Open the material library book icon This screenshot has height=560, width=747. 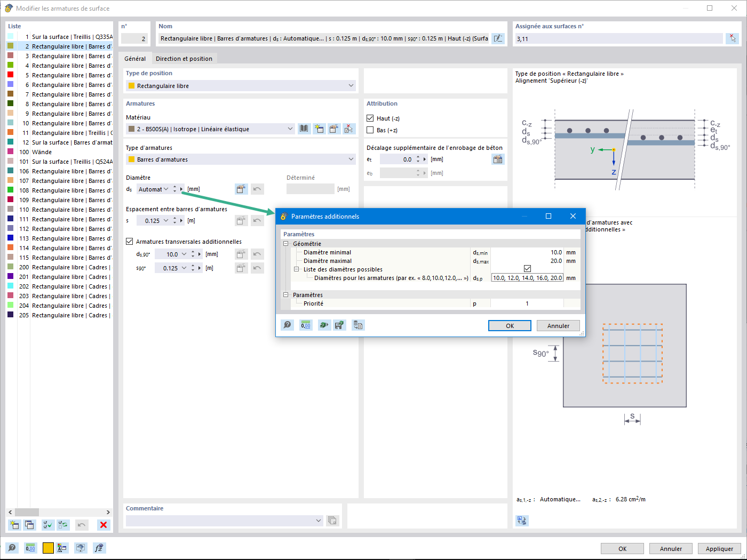pos(304,129)
